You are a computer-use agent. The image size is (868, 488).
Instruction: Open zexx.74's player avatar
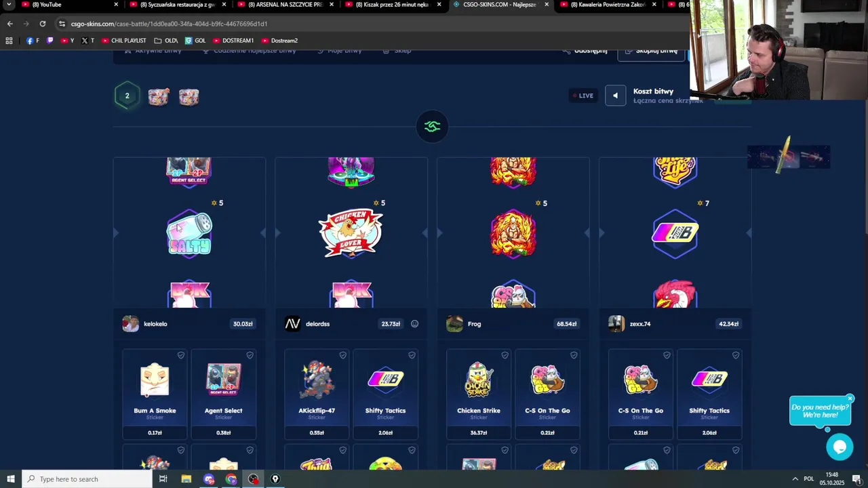pyautogui.click(x=616, y=324)
